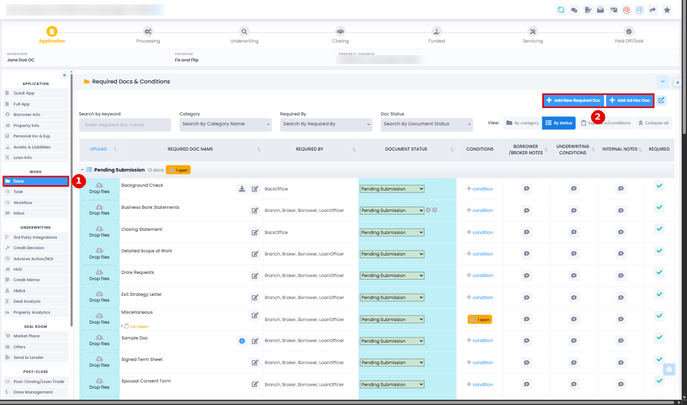Edit the Draw Requests doc entry
The image size is (687, 405).
(255, 276)
